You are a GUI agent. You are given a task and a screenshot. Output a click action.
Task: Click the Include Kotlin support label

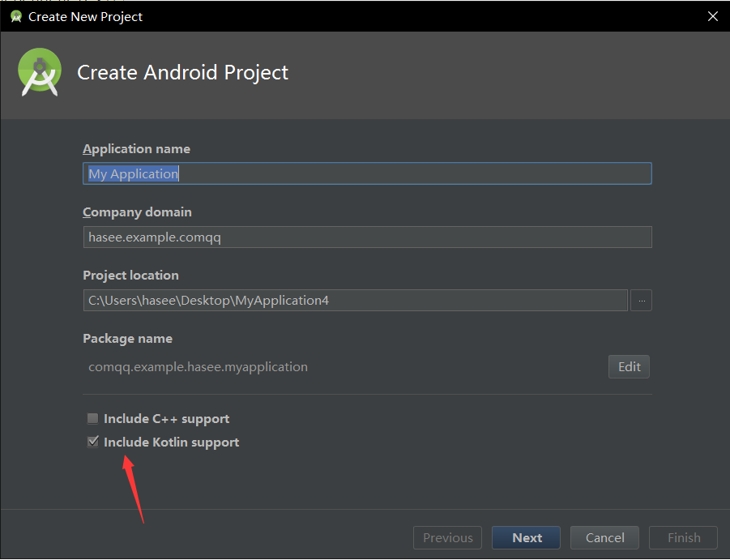(x=171, y=442)
